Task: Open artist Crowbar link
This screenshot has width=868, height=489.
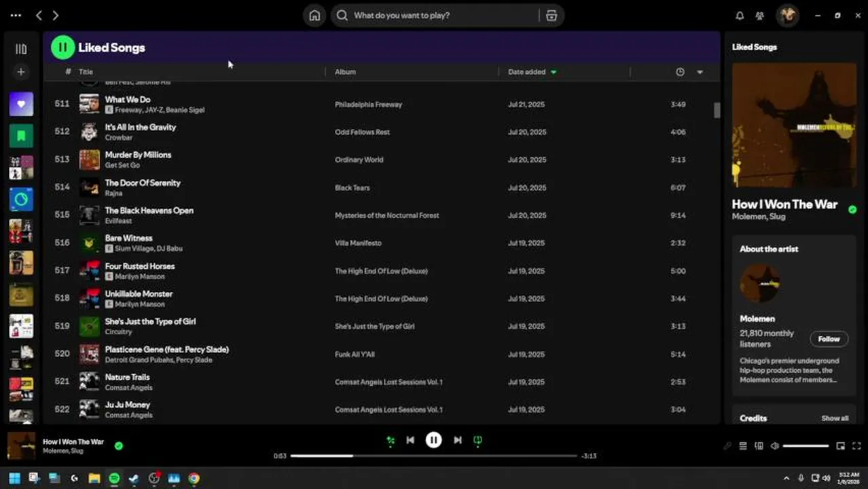Action: click(119, 138)
